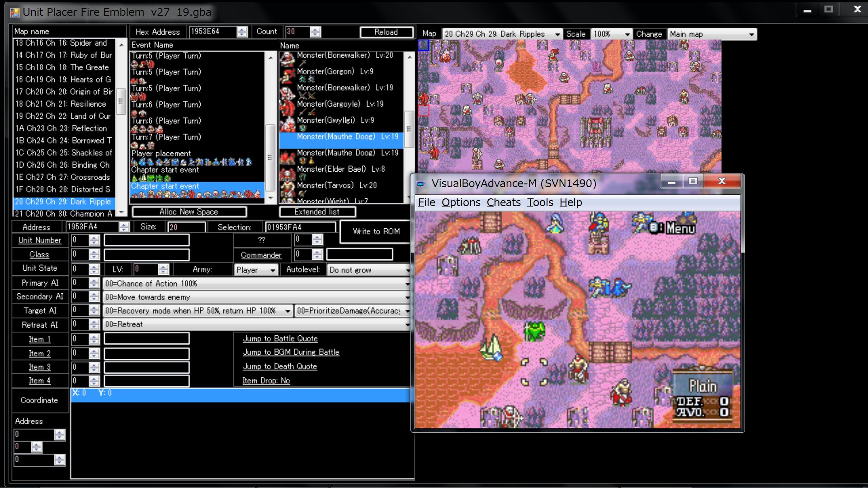Click the Monster(Bonewalker) Lv:20 unit icon
The height and width of the screenshot is (488, 868).
pos(288,59)
